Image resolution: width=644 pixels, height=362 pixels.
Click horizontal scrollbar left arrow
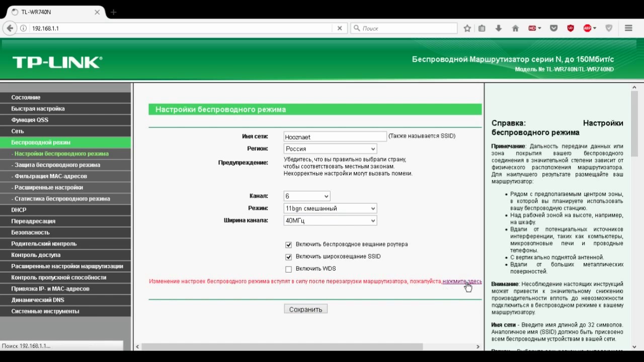138,346
